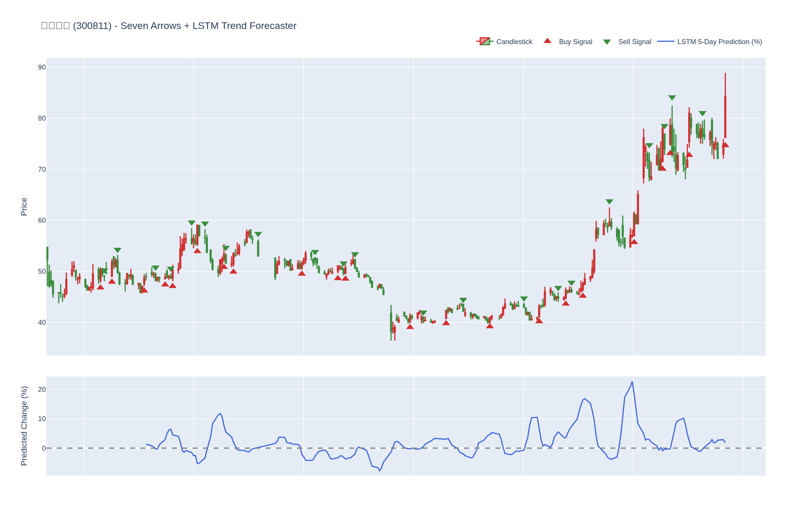812x522 pixels.
Task: Toggle the LSTM 5-Day Prediction (%) legend label
Action: pyautogui.click(x=719, y=42)
